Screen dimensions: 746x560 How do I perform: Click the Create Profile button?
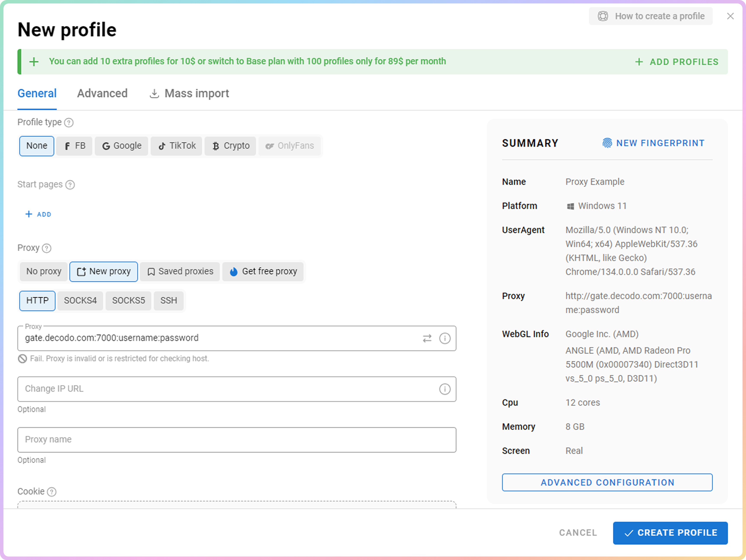pos(670,533)
